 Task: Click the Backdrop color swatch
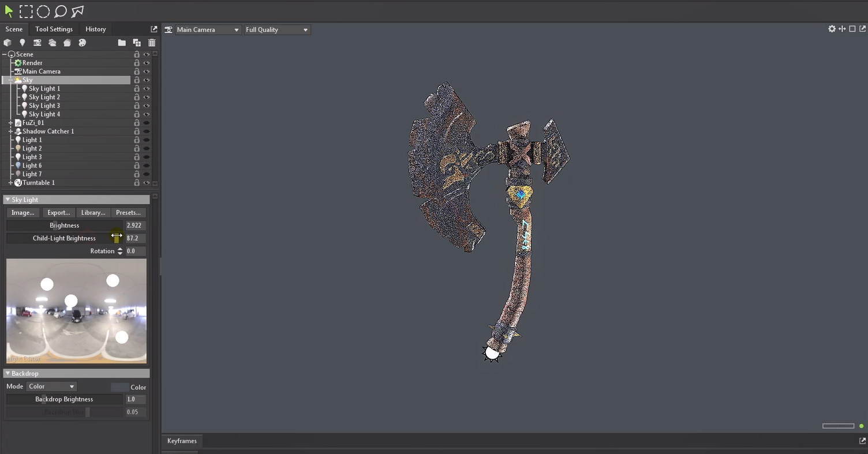click(119, 387)
